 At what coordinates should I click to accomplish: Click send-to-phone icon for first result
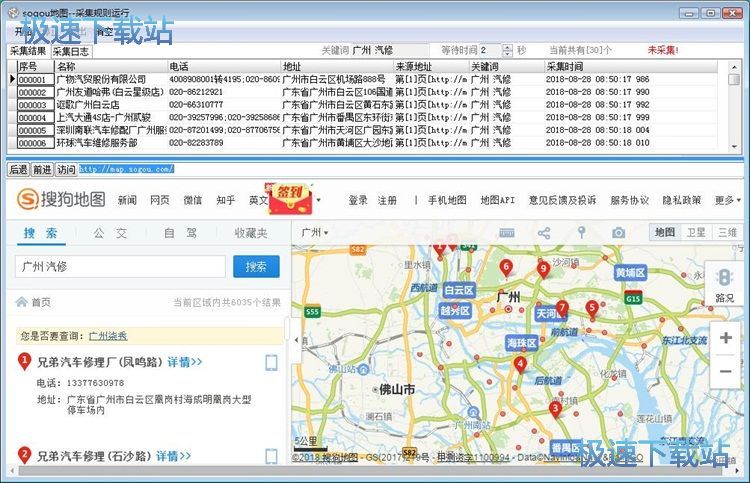pos(271,362)
